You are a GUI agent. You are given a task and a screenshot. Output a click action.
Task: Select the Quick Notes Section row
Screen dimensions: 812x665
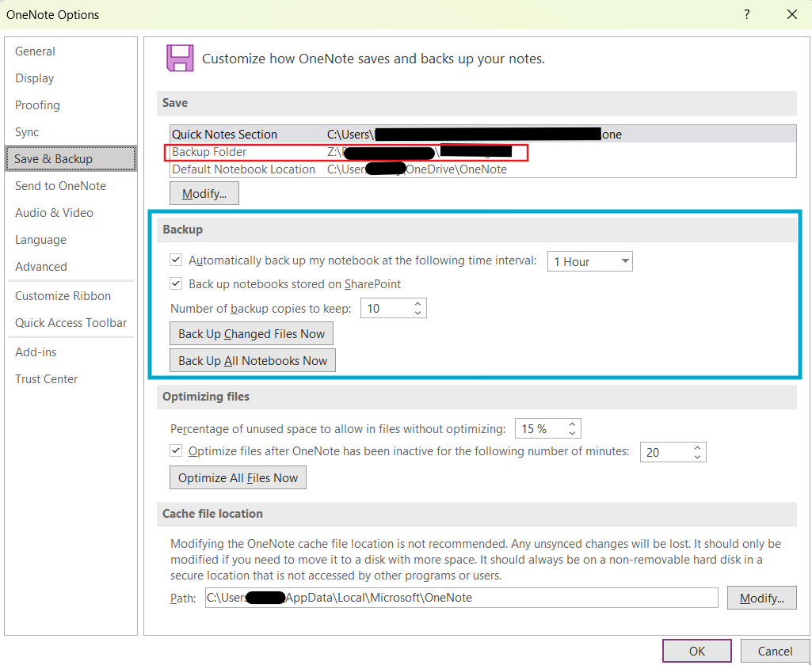point(482,134)
